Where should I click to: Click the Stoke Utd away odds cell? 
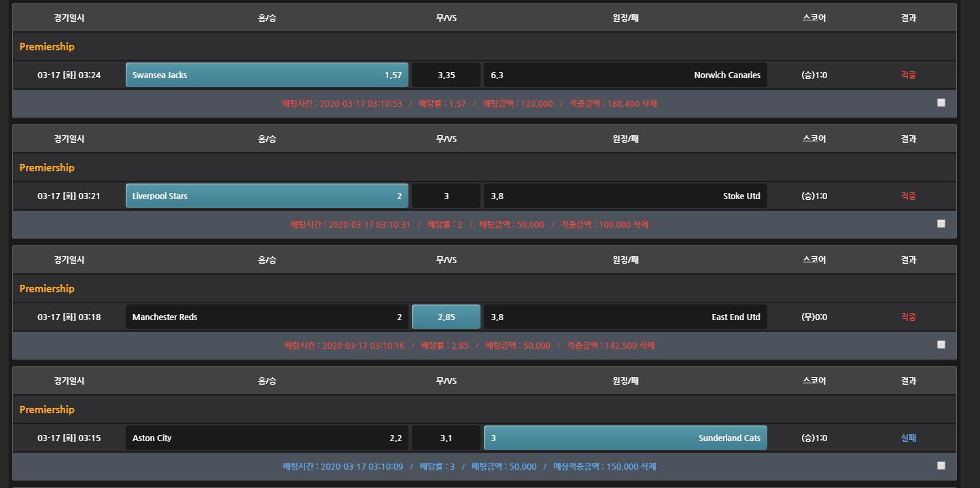pos(625,196)
